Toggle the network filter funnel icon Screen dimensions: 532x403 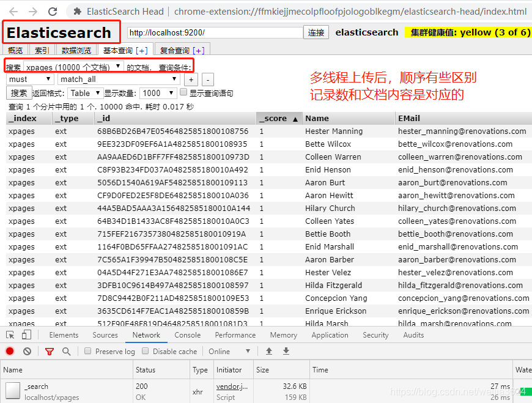pyautogui.click(x=50, y=352)
